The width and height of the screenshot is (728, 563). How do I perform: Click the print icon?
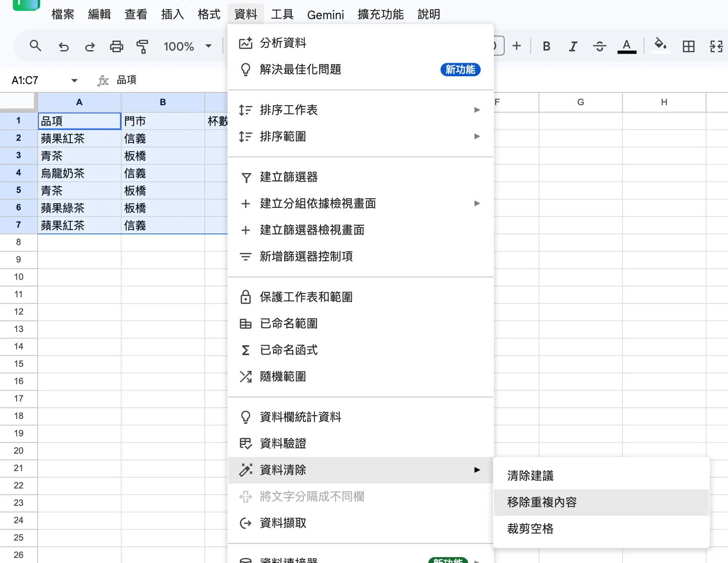(x=116, y=47)
